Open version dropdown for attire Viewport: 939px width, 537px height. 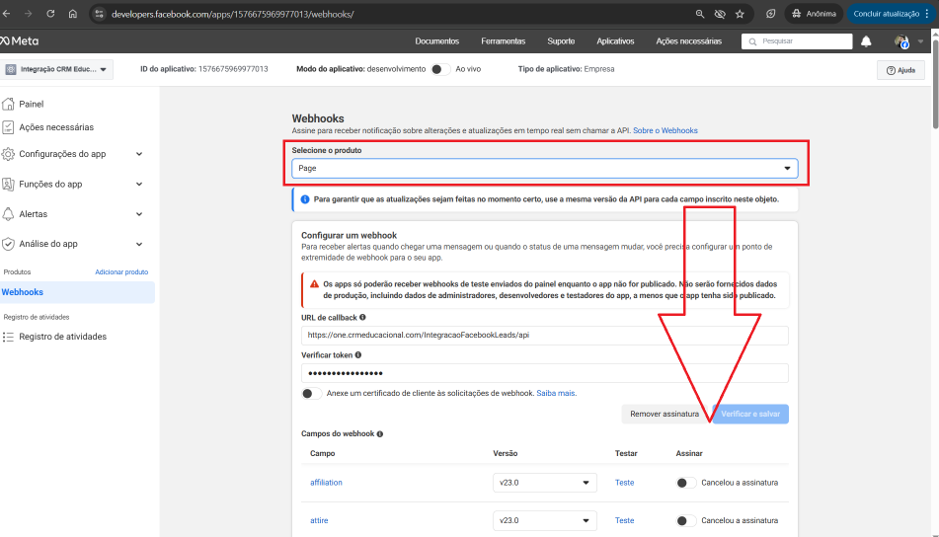544,520
